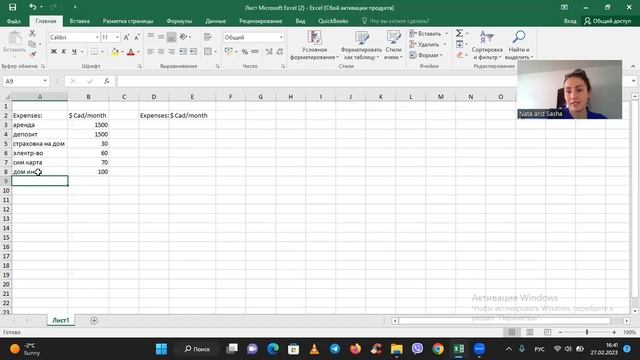Open the number format Общий dropdown
The width and height of the screenshot is (640, 360).
click(281, 37)
